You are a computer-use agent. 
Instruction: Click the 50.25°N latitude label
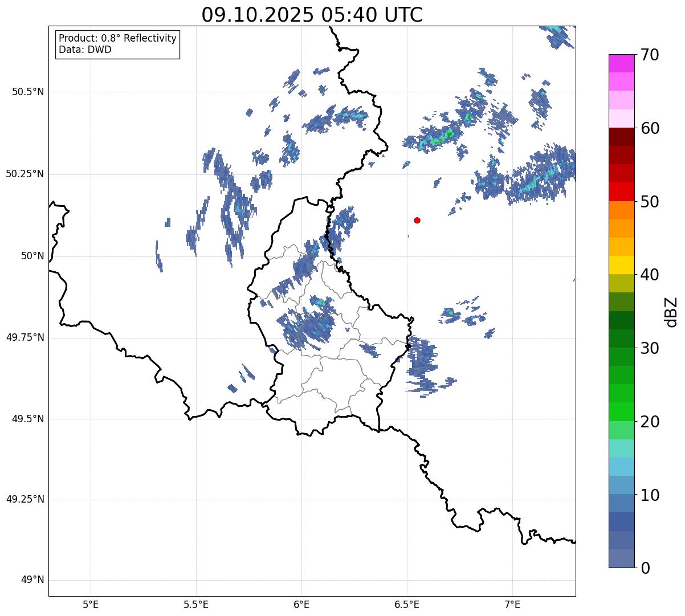[25, 174]
